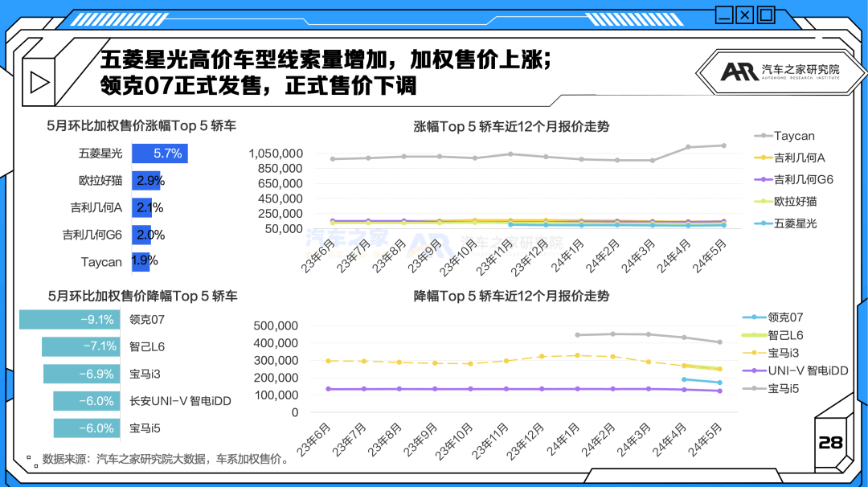Click the 宝马i3 line's 23年6月 data point
Viewport: 868px width, 487px height.
coord(329,361)
